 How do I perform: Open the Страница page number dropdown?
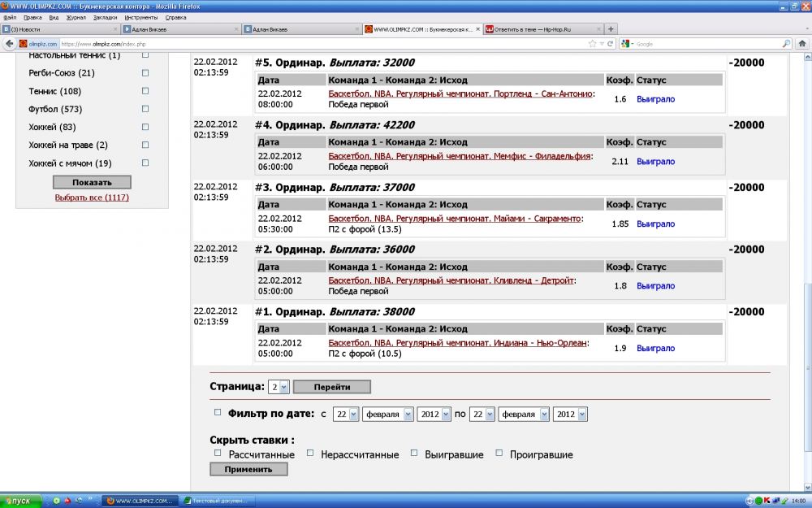[x=279, y=387]
